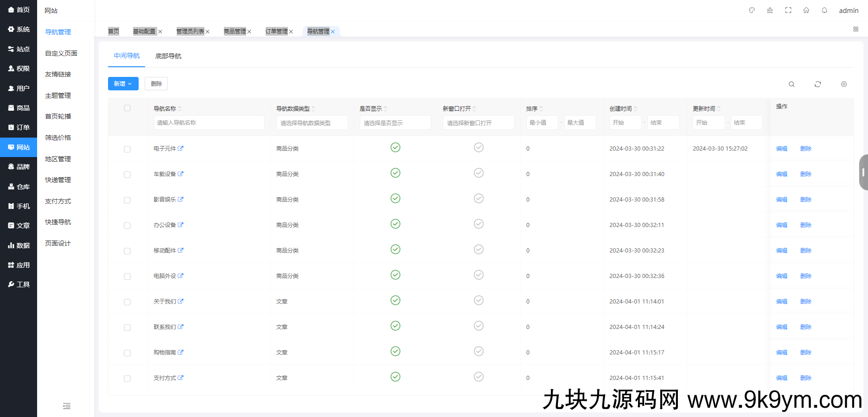Viewport: 868px width, 417px height.
Task: Click the search icon above the table
Action: (791, 84)
